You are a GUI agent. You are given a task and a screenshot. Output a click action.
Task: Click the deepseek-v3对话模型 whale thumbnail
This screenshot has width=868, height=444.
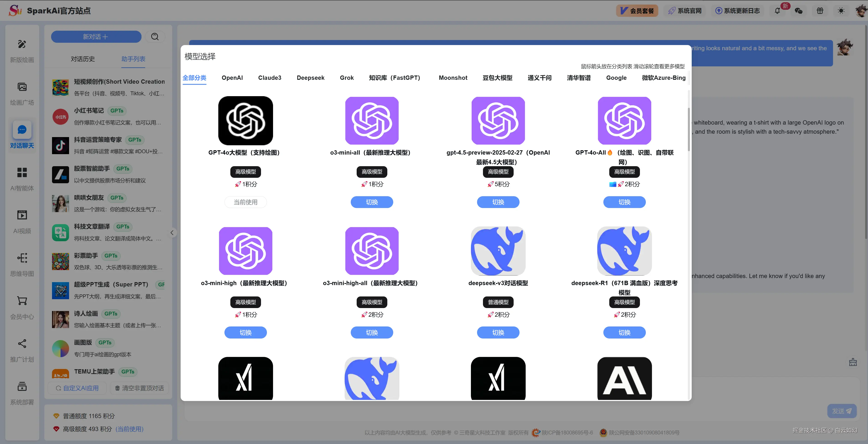(x=498, y=251)
